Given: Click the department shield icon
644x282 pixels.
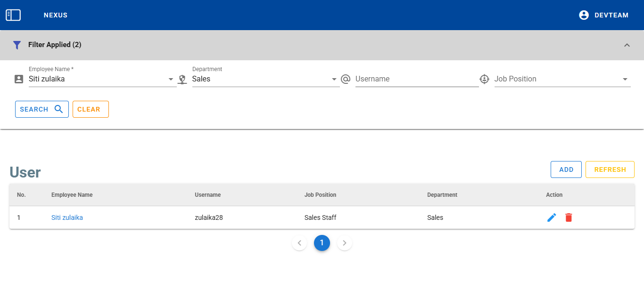Looking at the screenshot, I should 182,79.
